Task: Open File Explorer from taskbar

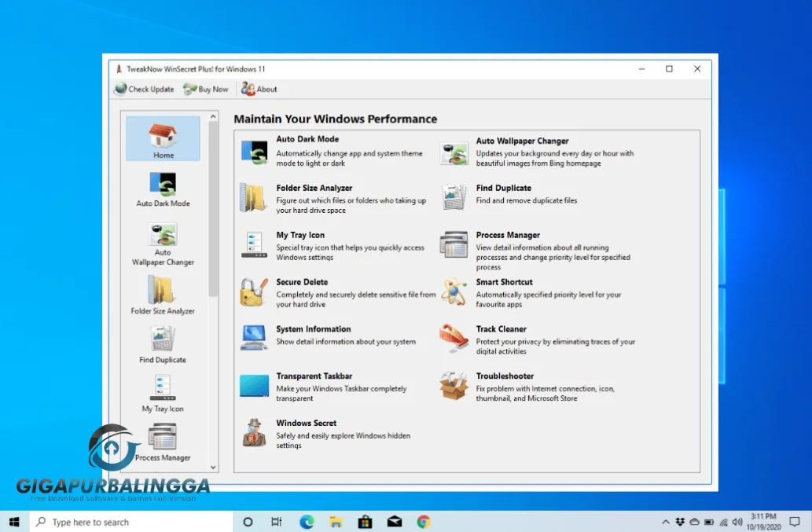Action: 336,522
